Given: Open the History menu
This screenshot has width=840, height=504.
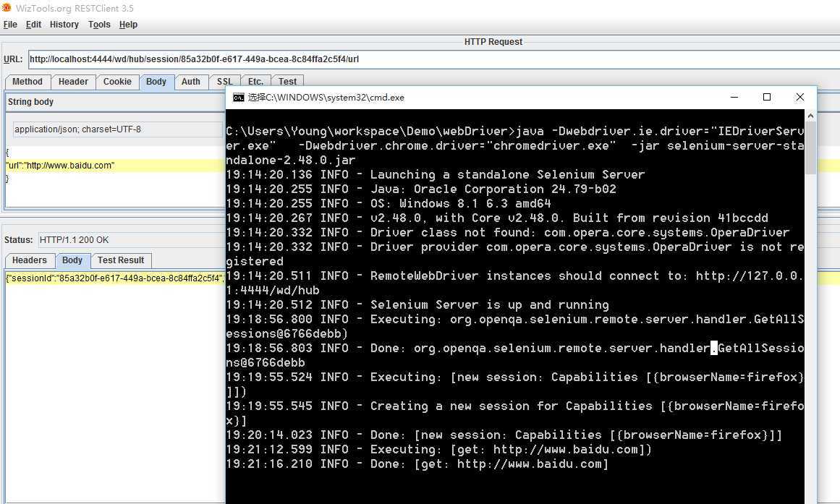Looking at the screenshot, I should 64,25.
